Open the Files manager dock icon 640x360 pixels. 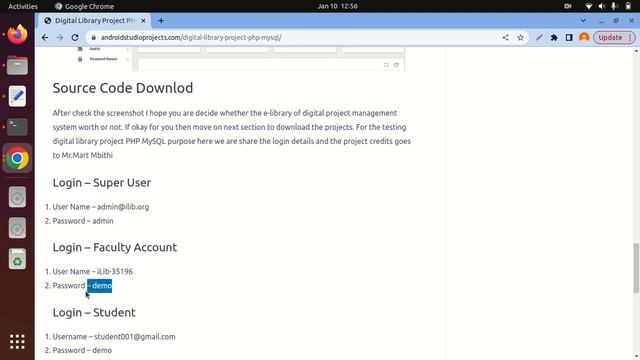(17, 65)
